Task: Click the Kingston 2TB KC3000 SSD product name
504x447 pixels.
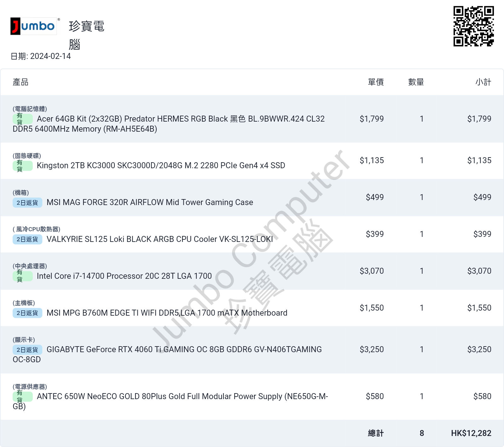Action: (161, 165)
